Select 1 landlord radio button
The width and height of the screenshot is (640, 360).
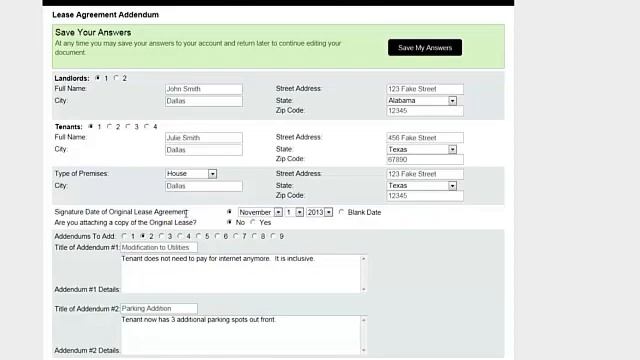98,78
